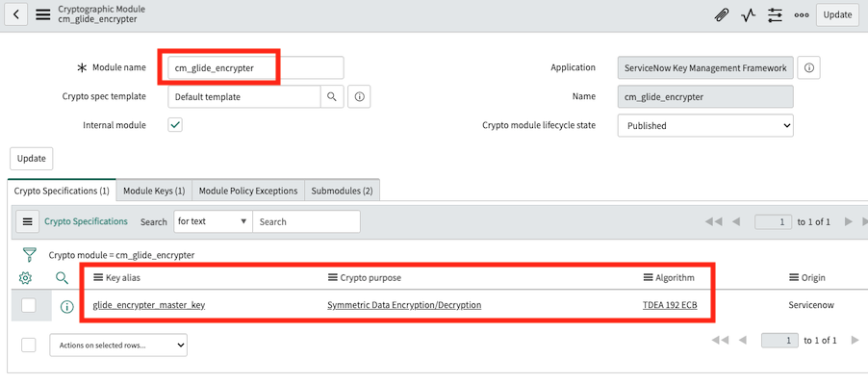The image size is (868, 384).
Task: Click the top page number field
Action: (x=773, y=222)
